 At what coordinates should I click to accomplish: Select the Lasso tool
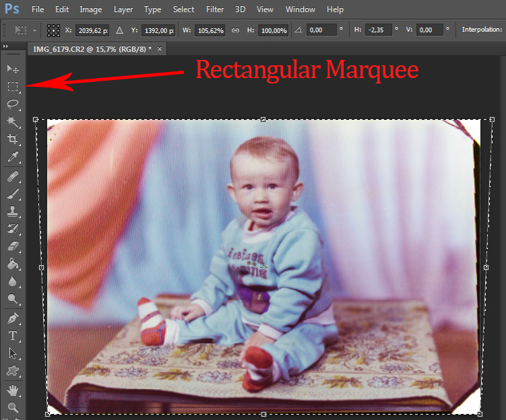[x=13, y=104]
